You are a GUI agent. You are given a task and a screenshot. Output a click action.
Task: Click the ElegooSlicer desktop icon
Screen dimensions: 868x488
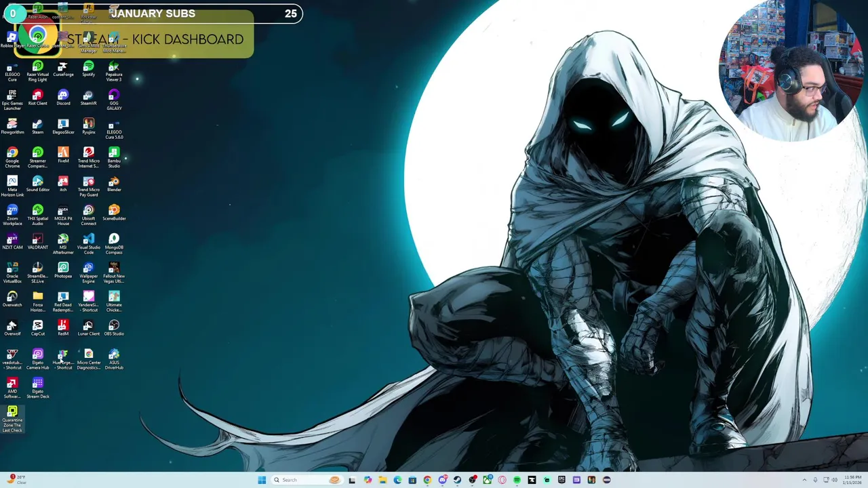pos(63,127)
